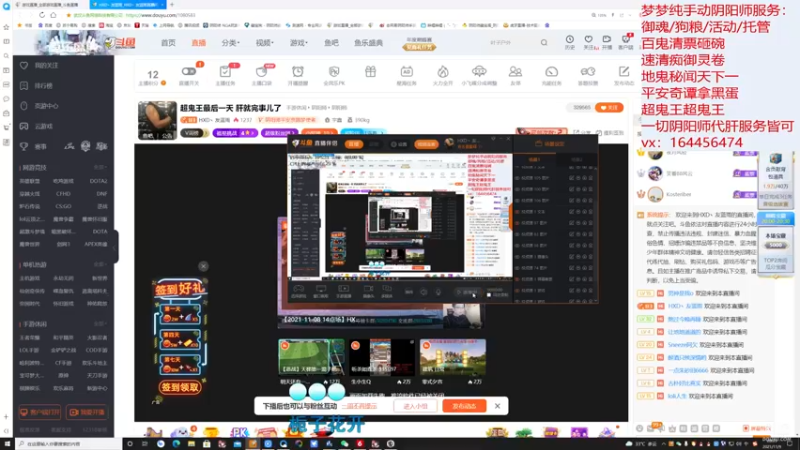This screenshot has height=450, width=800.
Task: Click the orange 发布动态 button in banner
Action: (x=464, y=406)
